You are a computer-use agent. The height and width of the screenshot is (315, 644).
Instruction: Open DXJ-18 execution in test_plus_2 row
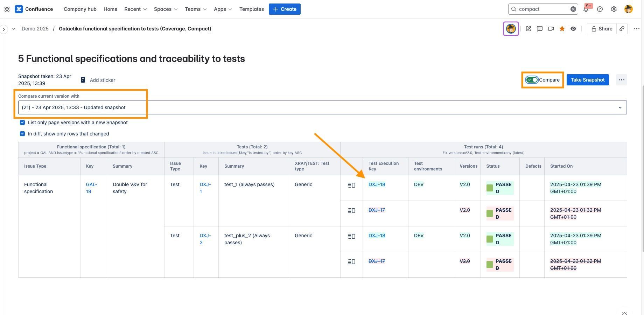pos(377,236)
